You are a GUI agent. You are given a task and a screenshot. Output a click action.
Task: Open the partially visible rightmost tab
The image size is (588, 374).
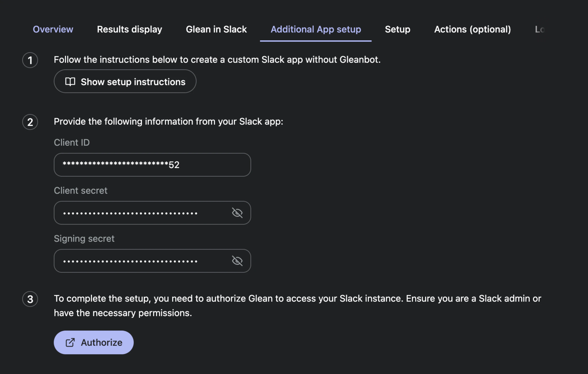point(540,29)
